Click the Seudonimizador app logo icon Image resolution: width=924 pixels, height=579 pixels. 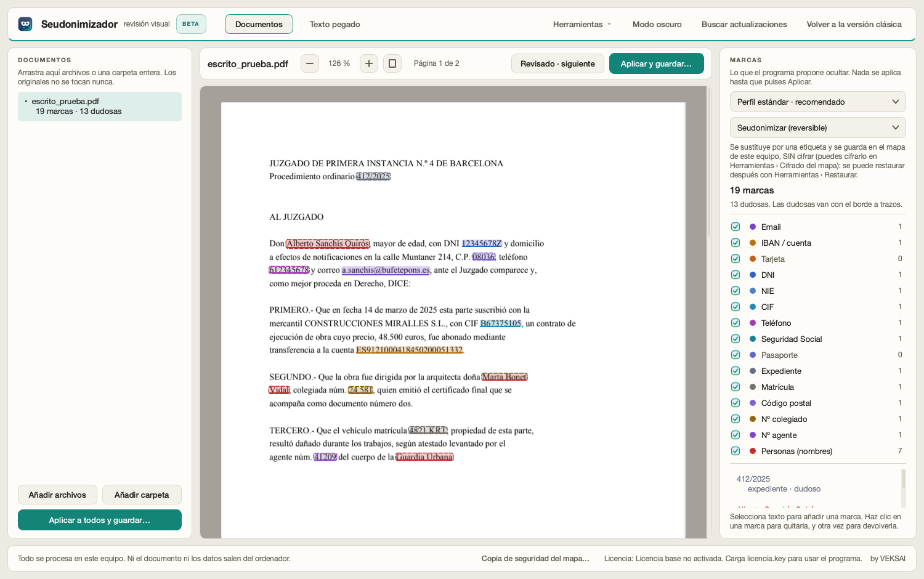pos(25,24)
